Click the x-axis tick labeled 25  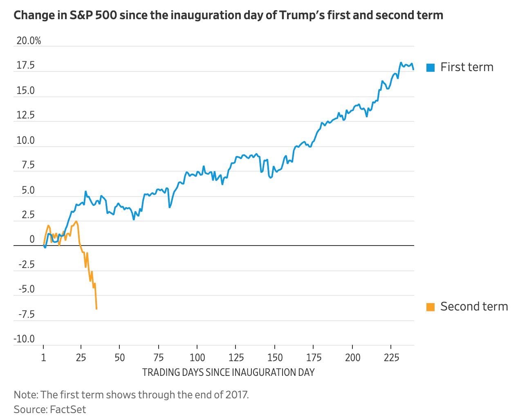click(x=81, y=358)
